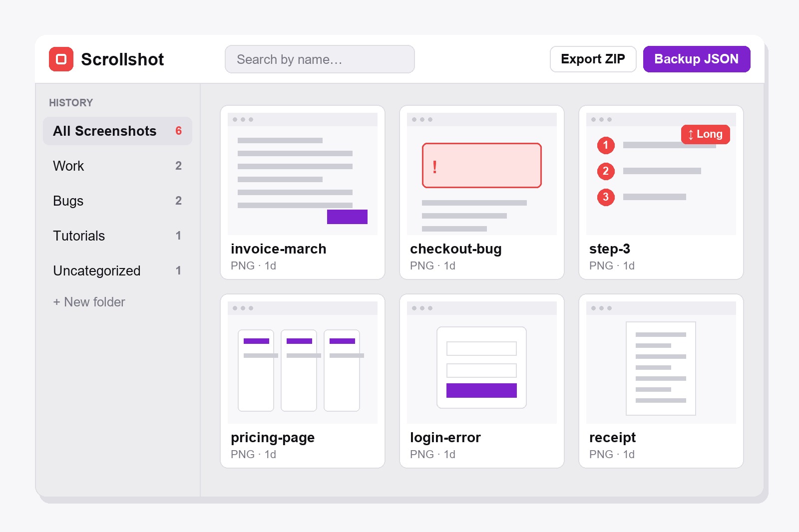Open the Work folder

117,166
